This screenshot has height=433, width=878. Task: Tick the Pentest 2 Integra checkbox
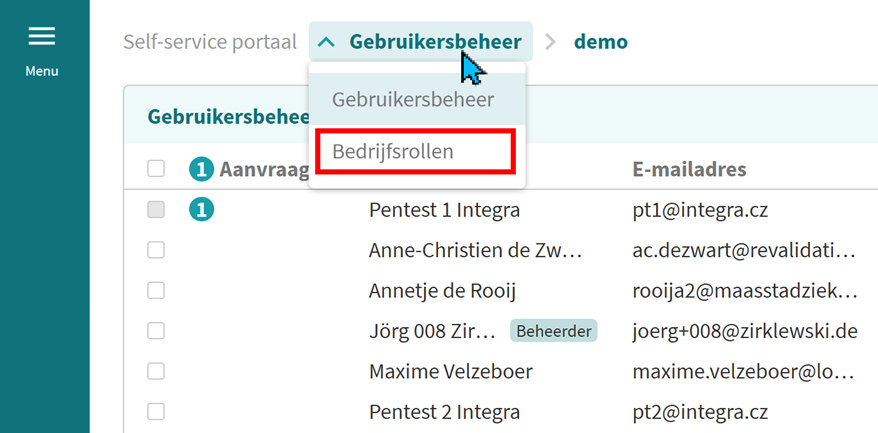(156, 412)
